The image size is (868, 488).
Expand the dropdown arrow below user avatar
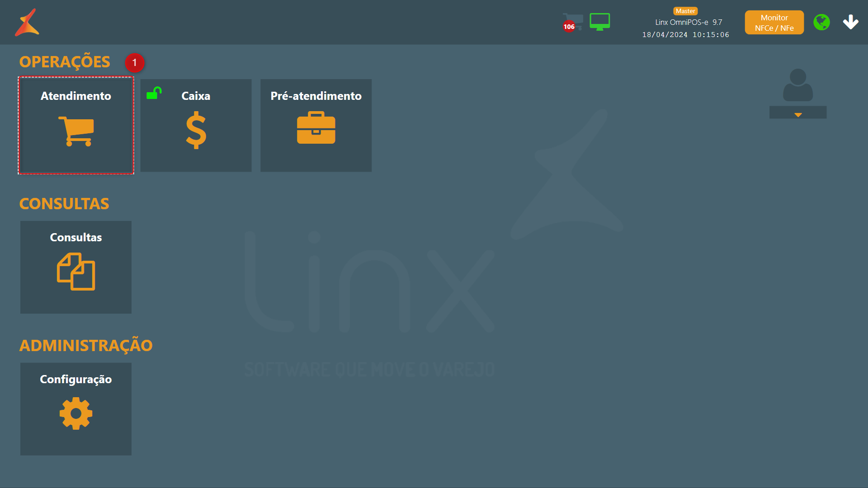coord(798,113)
